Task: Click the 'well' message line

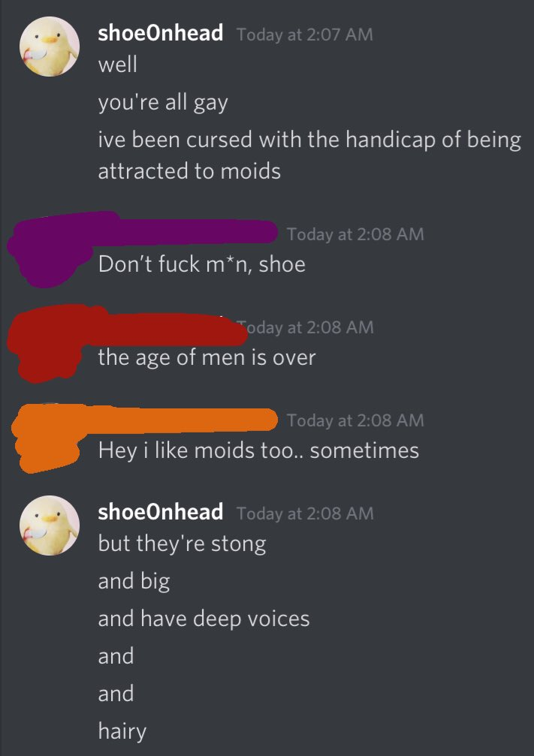Action: click(x=118, y=64)
